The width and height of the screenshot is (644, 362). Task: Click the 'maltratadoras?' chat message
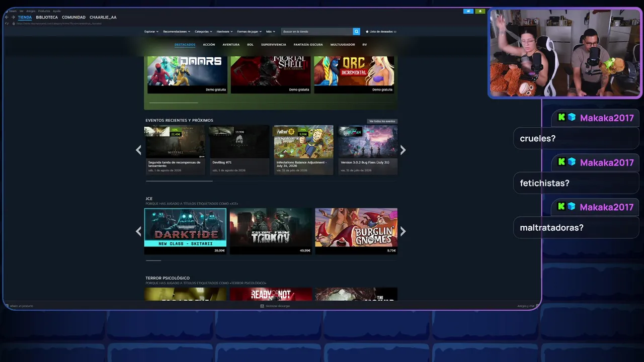tap(576, 228)
